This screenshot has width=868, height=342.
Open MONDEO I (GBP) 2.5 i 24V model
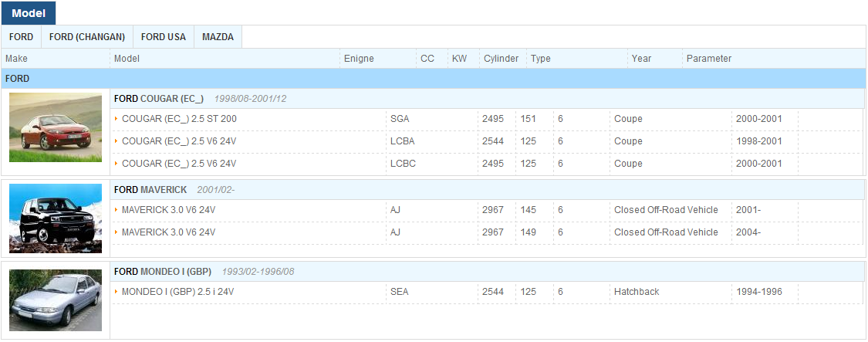click(177, 292)
